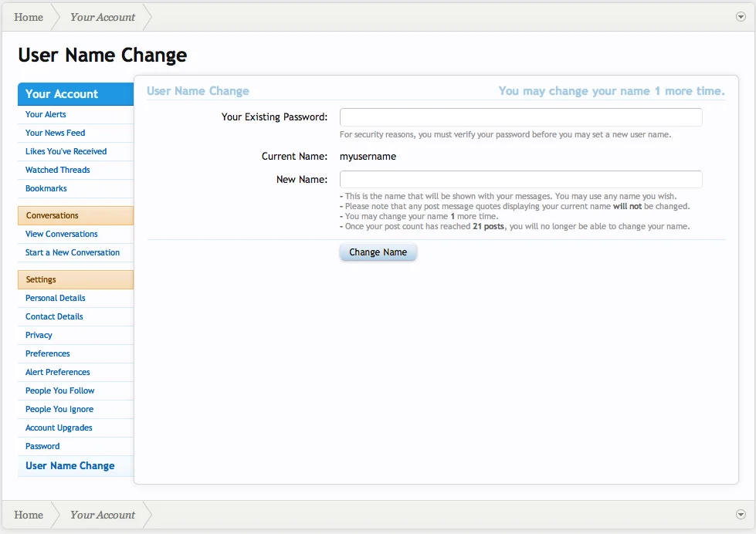Open Watched Threads

[57, 170]
